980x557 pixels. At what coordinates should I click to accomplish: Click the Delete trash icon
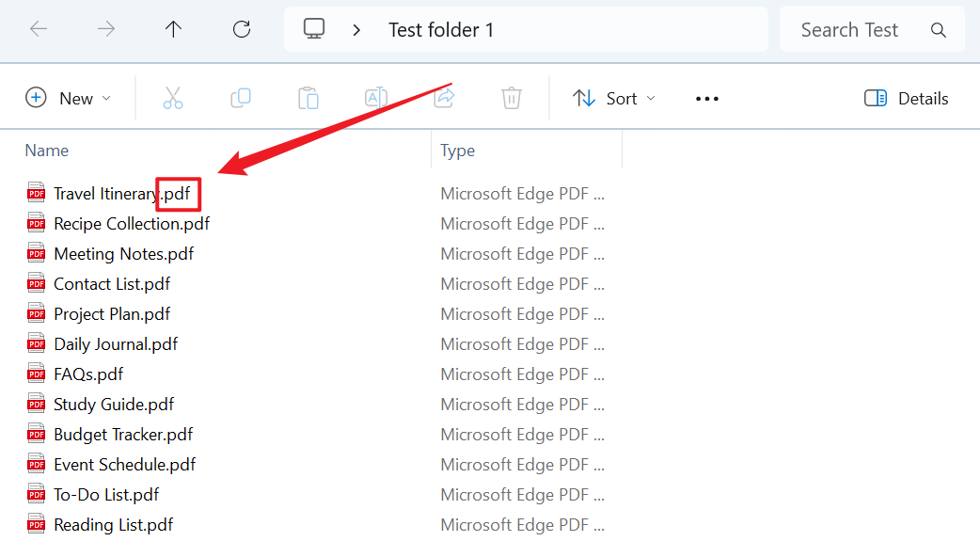coord(512,98)
